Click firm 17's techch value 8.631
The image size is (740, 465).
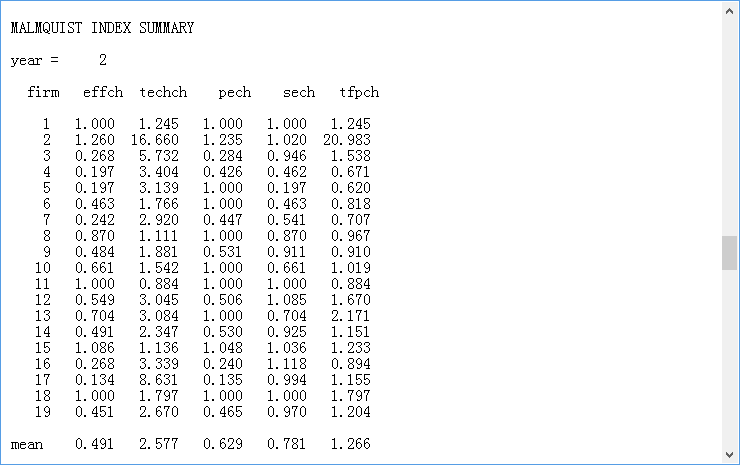tap(159, 380)
